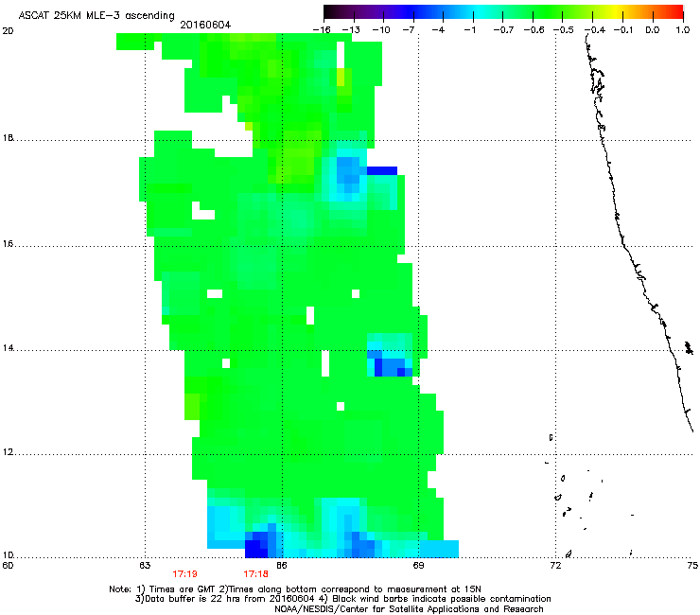Click the longitude label 69
The image size is (700, 615).
tap(418, 566)
